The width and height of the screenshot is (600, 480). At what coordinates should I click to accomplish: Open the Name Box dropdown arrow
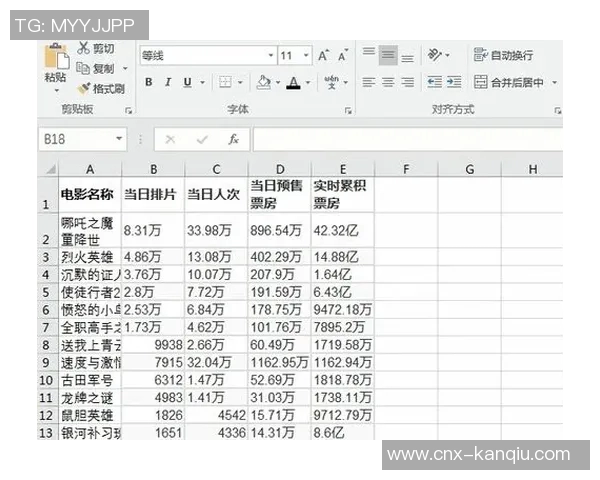tap(119, 139)
